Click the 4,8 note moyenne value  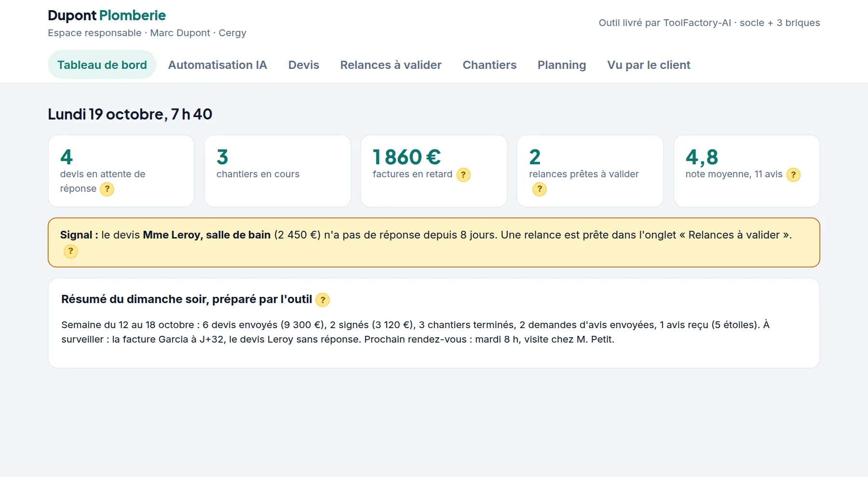(x=702, y=157)
